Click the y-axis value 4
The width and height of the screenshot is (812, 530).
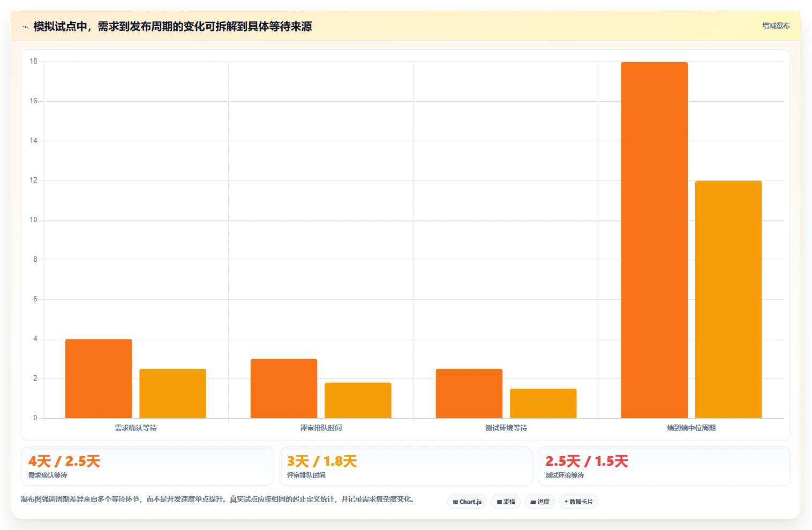[35, 339]
